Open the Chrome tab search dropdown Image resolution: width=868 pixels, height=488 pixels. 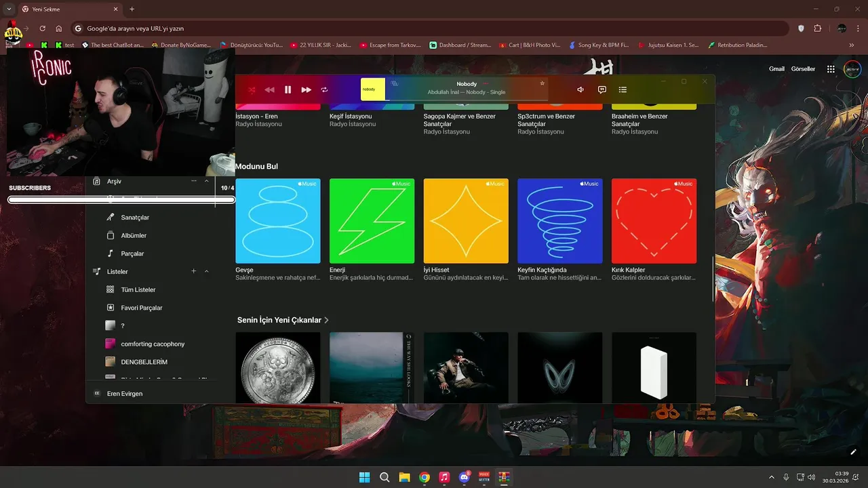tap(9, 9)
